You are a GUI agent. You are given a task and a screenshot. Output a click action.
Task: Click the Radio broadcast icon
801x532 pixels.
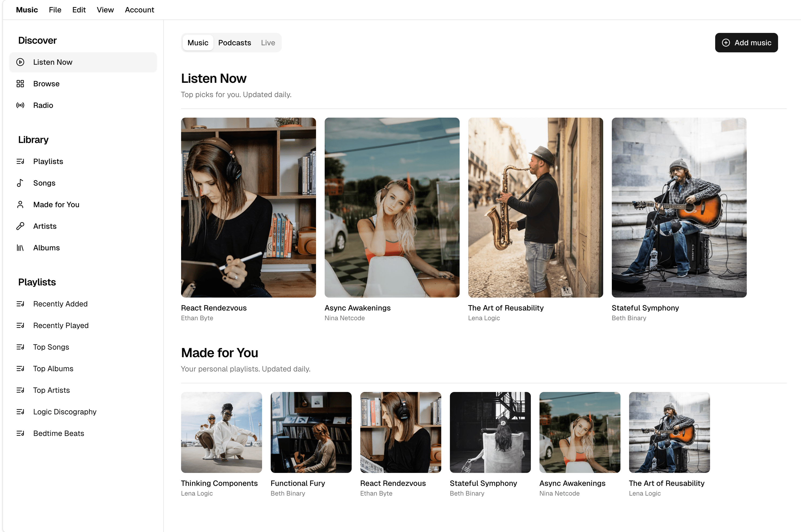pos(20,105)
